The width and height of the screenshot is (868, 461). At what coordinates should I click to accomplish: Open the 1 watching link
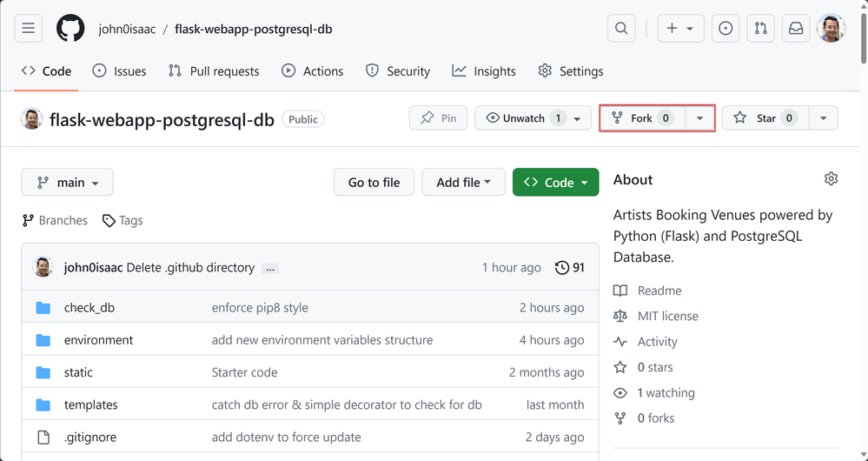(654, 392)
